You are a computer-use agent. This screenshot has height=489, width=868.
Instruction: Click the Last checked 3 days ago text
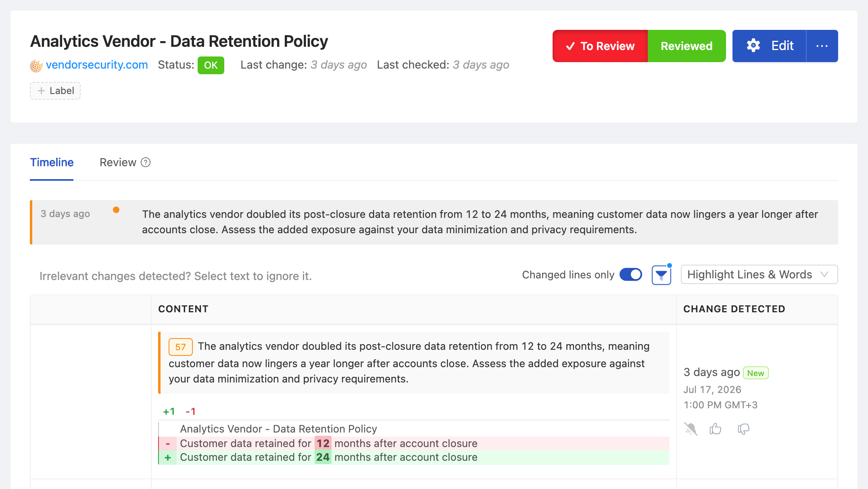coord(443,65)
